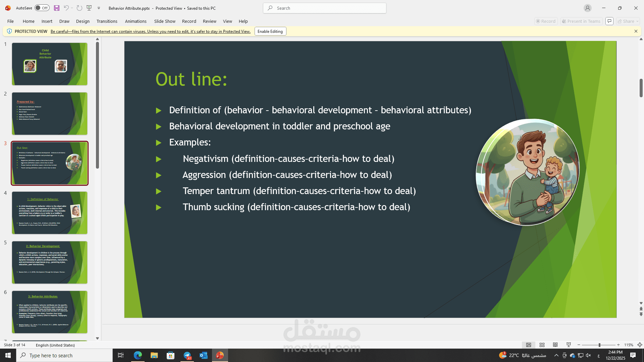The width and height of the screenshot is (644, 362).
Task: Open the Comments pane icon
Action: [x=609, y=21]
